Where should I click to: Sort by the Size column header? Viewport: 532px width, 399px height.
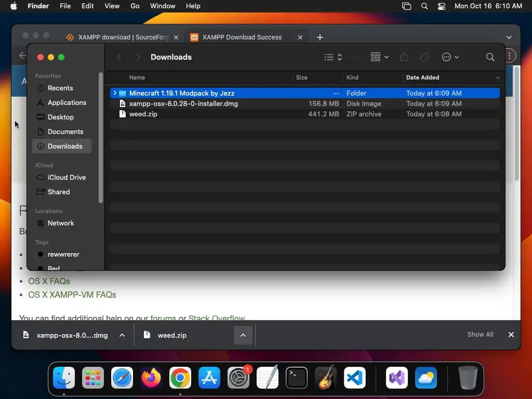pos(301,77)
